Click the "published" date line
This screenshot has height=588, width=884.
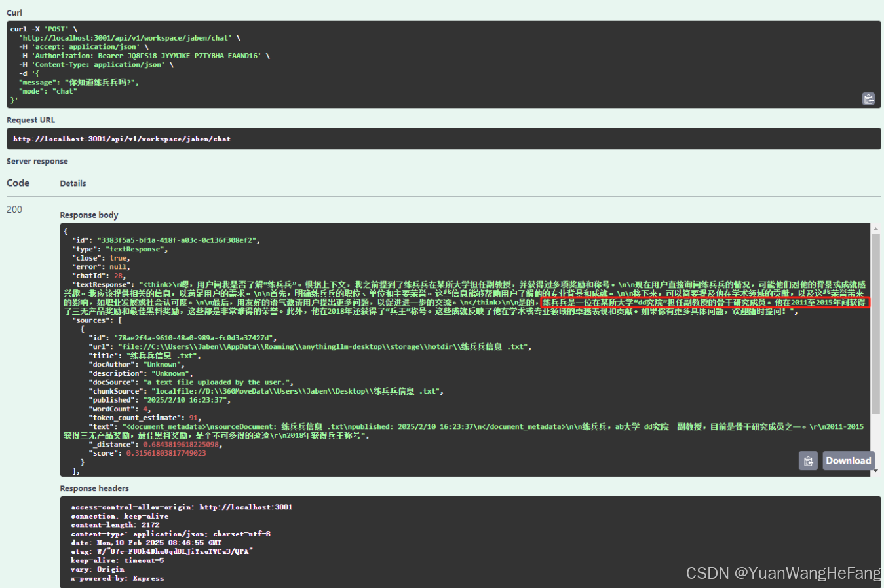pos(160,400)
